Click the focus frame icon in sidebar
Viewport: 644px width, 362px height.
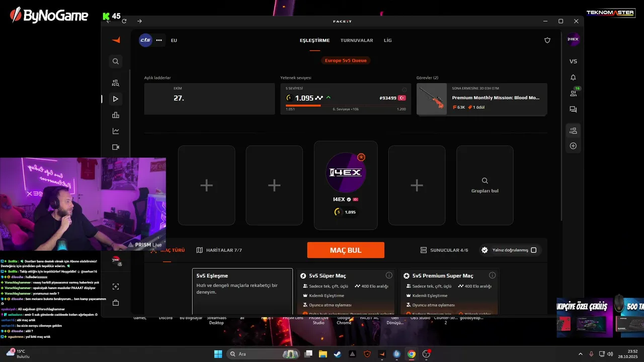point(116,287)
